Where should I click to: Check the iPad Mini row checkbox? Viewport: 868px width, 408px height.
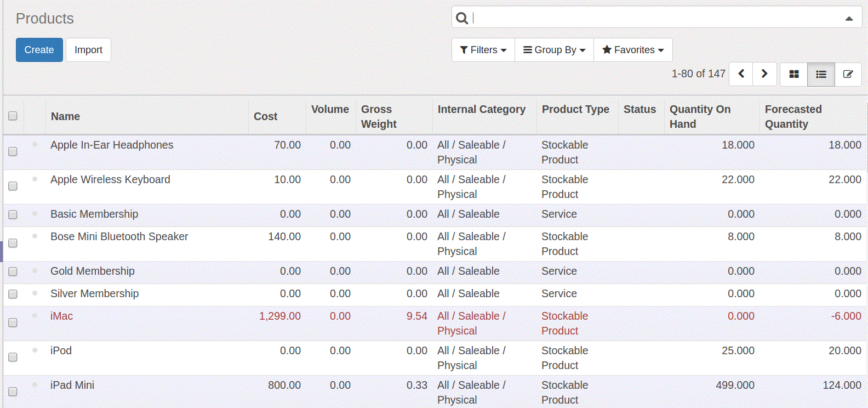13,392
